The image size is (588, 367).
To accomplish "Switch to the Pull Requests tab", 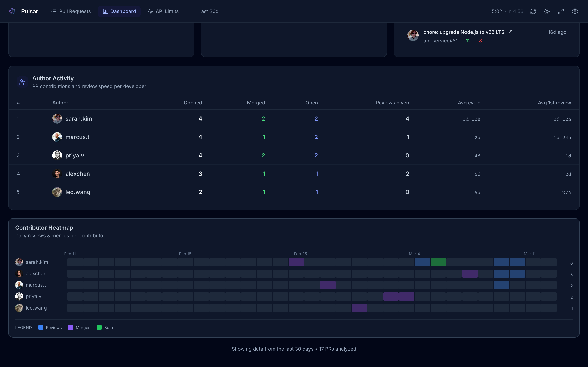I will coord(71,11).
